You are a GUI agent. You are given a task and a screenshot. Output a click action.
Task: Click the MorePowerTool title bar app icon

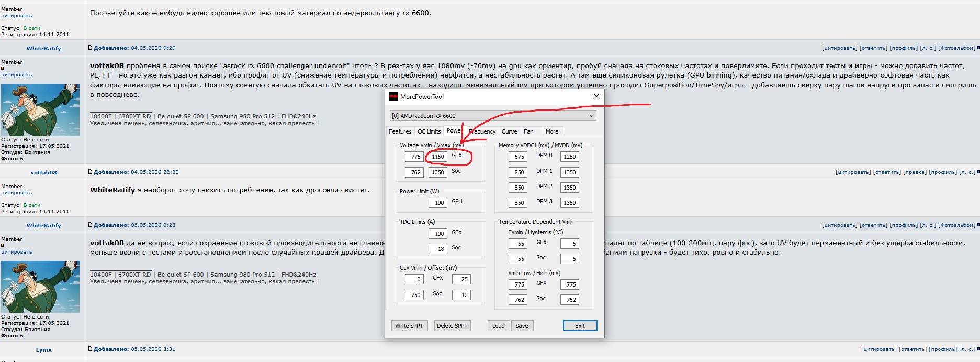(x=393, y=96)
